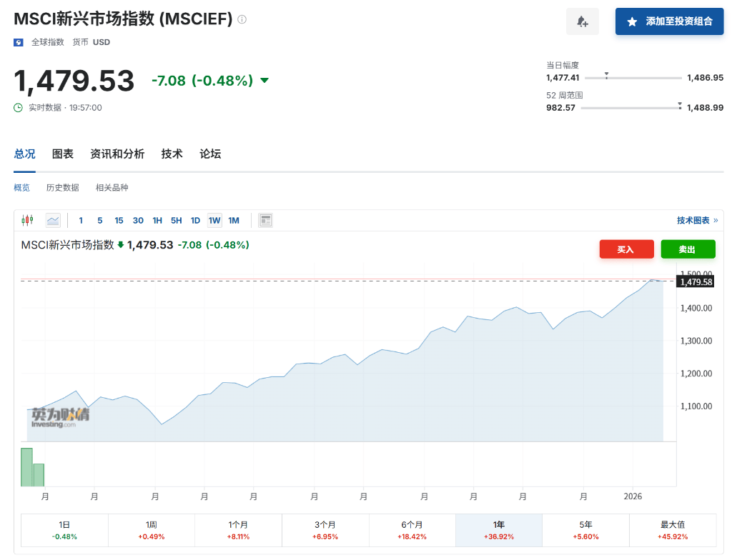Screen dimensions: 732x560
Task: Enable the 5H chart interval
Action: 176,220
